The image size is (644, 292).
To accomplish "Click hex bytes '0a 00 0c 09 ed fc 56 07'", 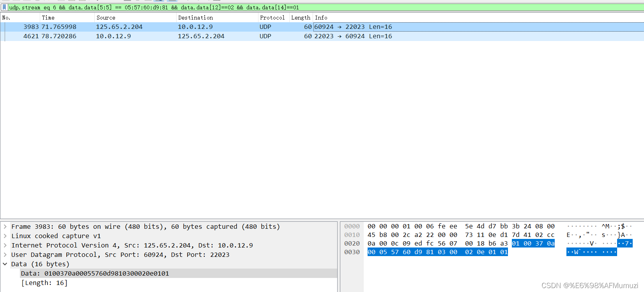I will 412,244.
